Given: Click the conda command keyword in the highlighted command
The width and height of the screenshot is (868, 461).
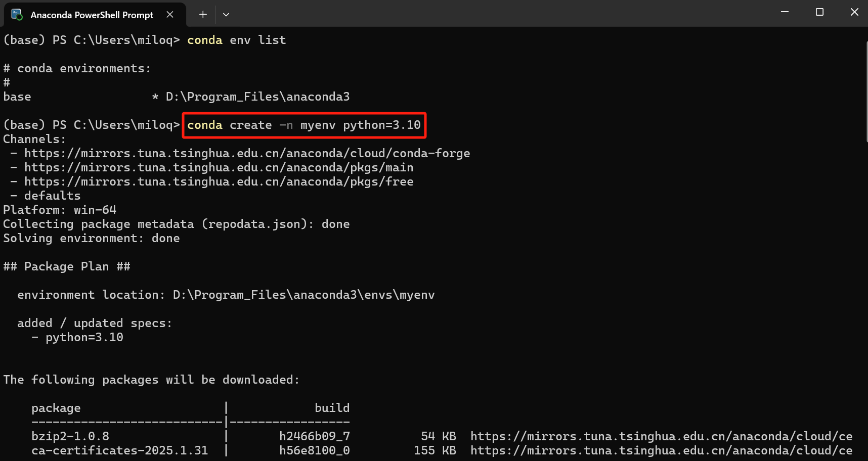Looking at the screenshot, I should click(x=204, y=125).
